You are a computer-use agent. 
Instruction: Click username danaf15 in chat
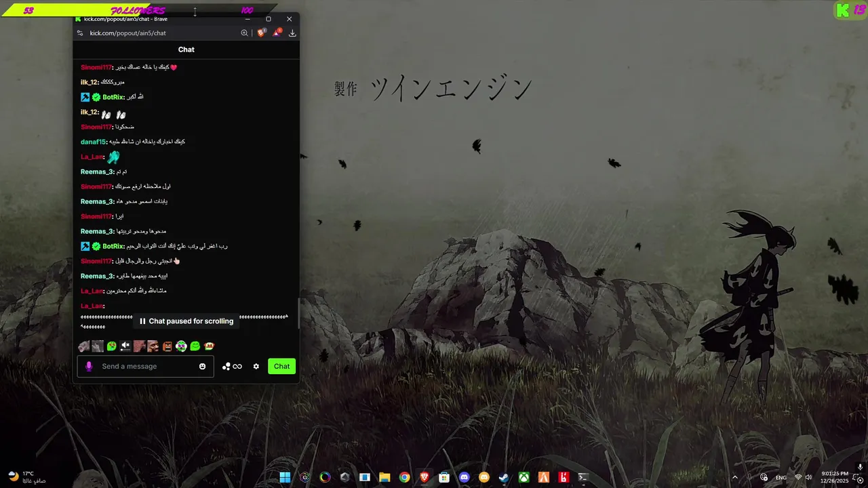click(93, 142)
